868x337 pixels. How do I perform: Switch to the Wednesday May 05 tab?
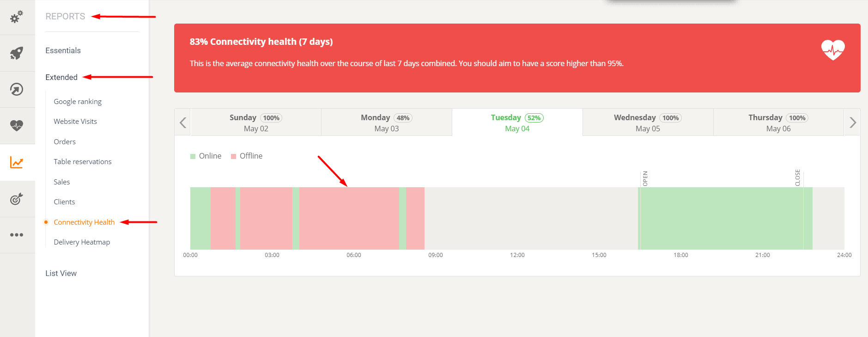coord(648,122)
